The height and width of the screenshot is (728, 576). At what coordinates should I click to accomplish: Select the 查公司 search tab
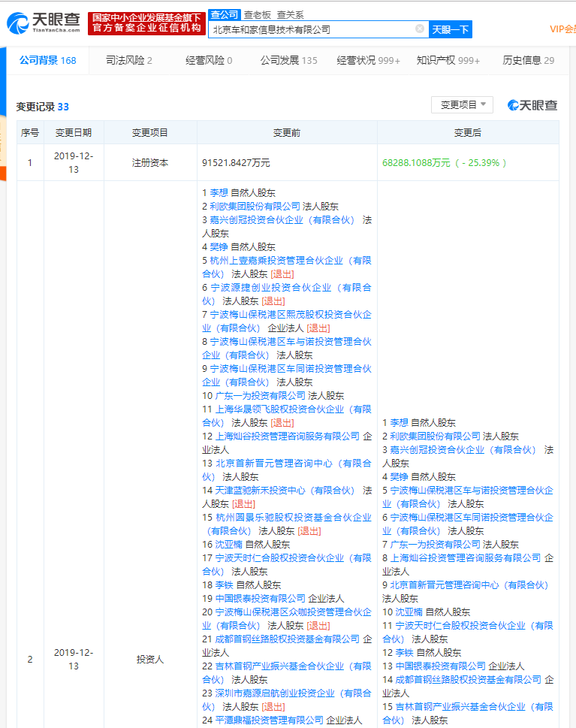[x=225, y=15]
